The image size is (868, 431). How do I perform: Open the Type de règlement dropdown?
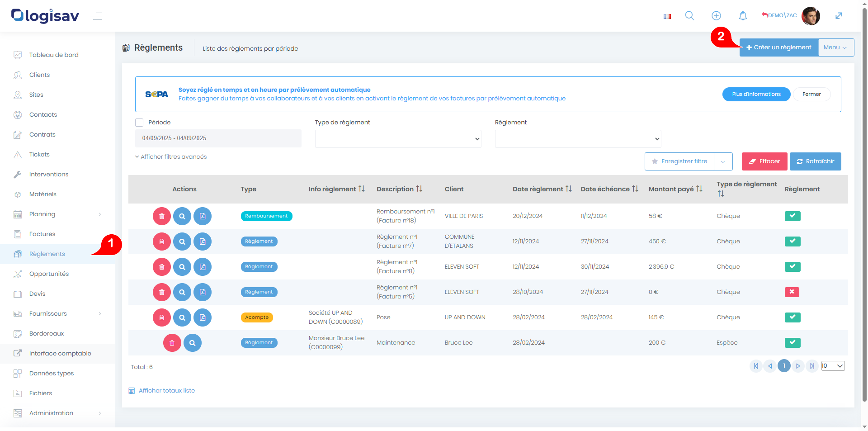click(x=398, y=139)
